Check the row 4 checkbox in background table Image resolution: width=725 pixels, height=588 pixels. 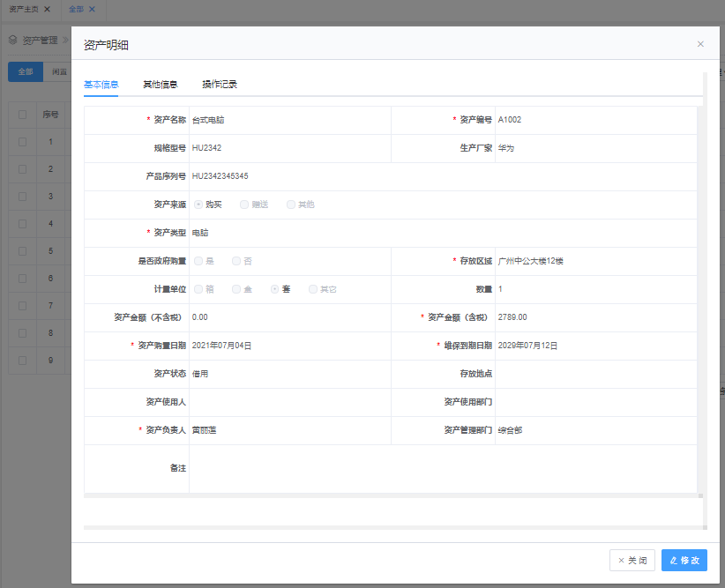click(x=22, y=224)
